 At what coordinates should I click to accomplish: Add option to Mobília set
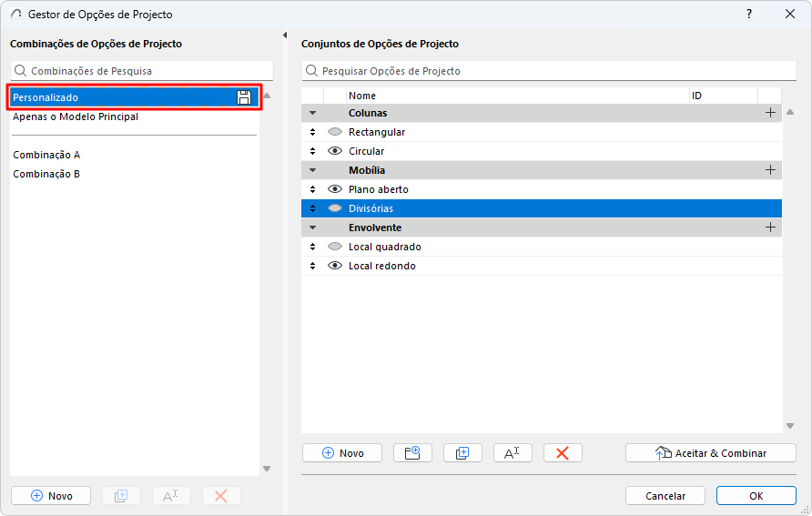[770, 170]
